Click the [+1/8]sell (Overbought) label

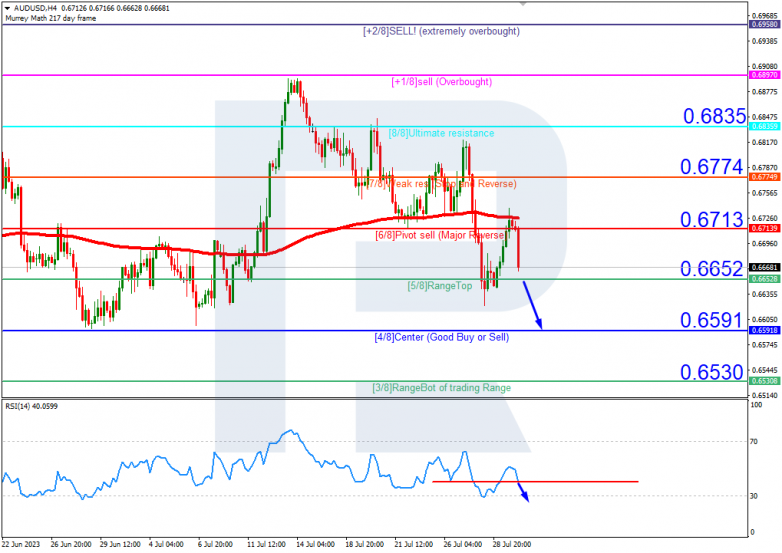441,82
